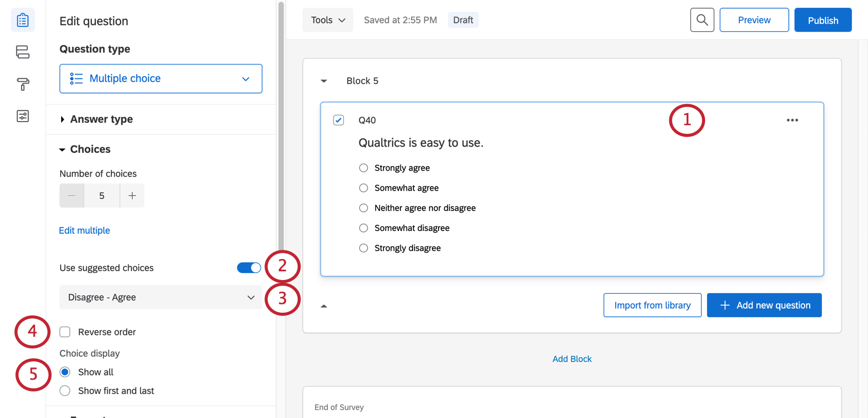Select the Look and feel paint roller icon
868x418 pixels.
[x=22, y=84]
